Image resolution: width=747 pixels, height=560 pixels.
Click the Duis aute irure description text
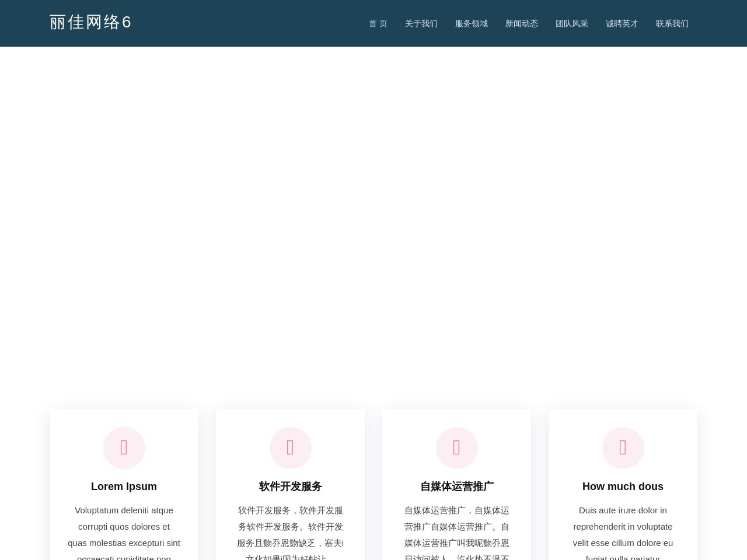(x=623, y=527)
